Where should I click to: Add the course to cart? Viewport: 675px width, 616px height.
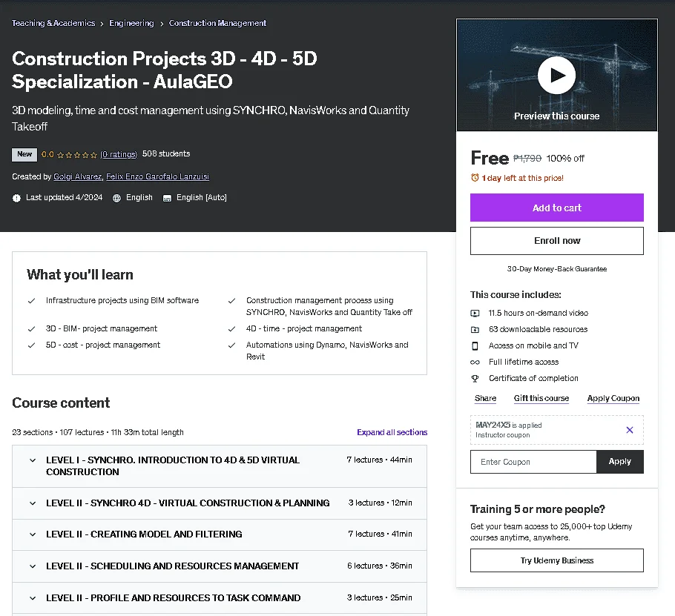pyautogui.click(x=556, y=208)
